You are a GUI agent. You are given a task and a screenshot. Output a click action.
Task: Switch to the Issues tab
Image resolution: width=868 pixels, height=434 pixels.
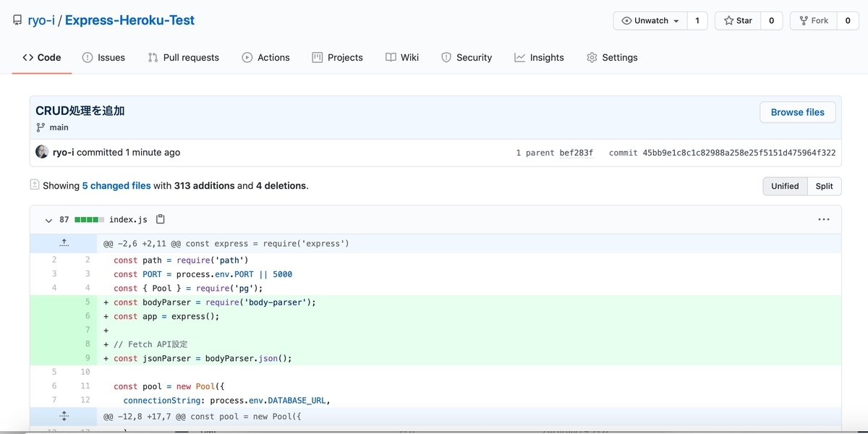click(x=103, y=57)
